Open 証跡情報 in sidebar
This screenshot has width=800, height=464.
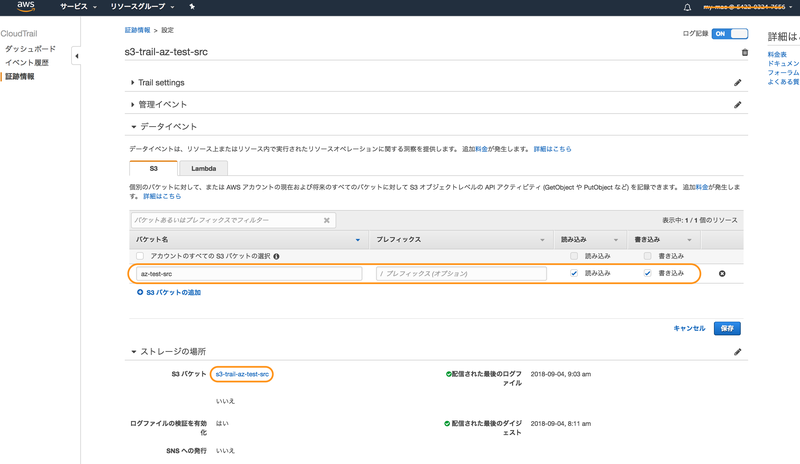click(x=19, y=77)
